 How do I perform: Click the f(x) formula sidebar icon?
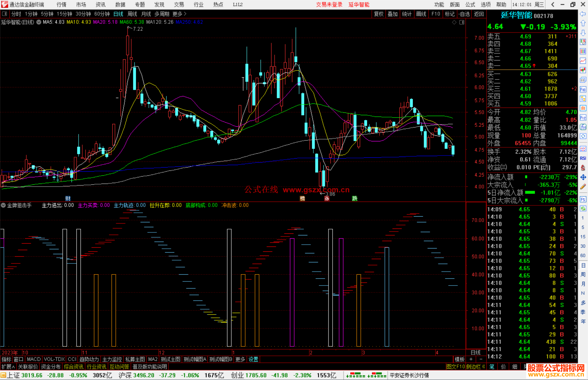coord(583,127)
